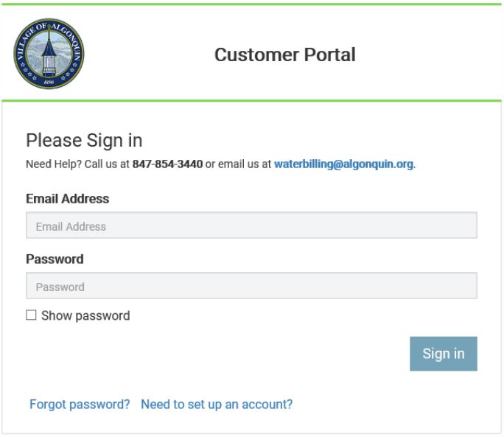The image size is (504, 437).
Task: Click the phone number 847-854-3440
Action: click(167, 164)
